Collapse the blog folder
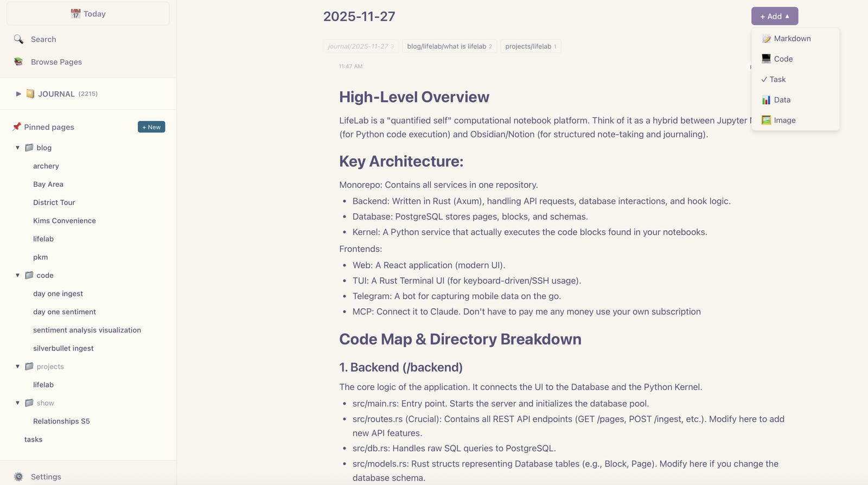This screenshot has height=485, width=868. tap(17, 148)
